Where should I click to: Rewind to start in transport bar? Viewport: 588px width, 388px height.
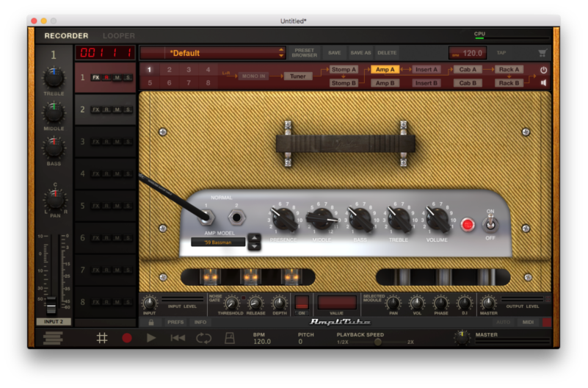pyautogui.click(x=178, y=338)
